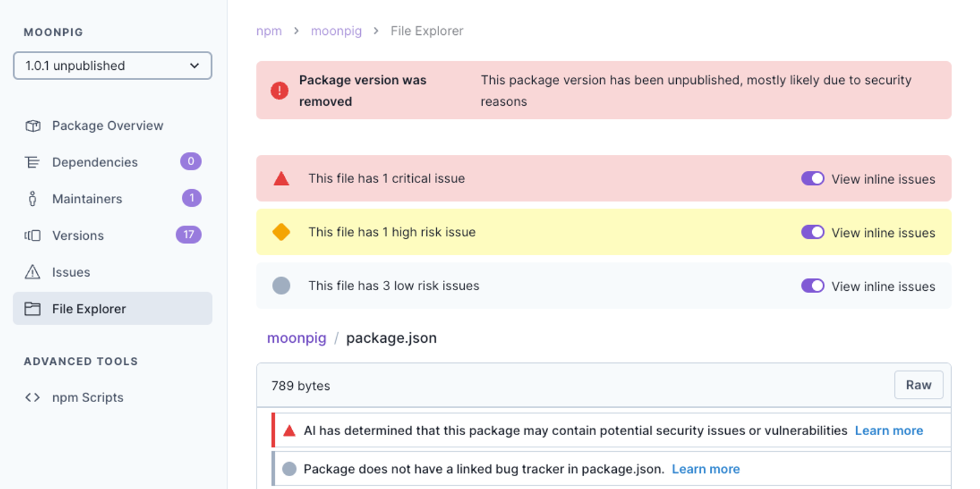Click breadcrumb chevron after npm
This screenshot has height=489, width=980.
pyautogui.click(x=296, y=31)
